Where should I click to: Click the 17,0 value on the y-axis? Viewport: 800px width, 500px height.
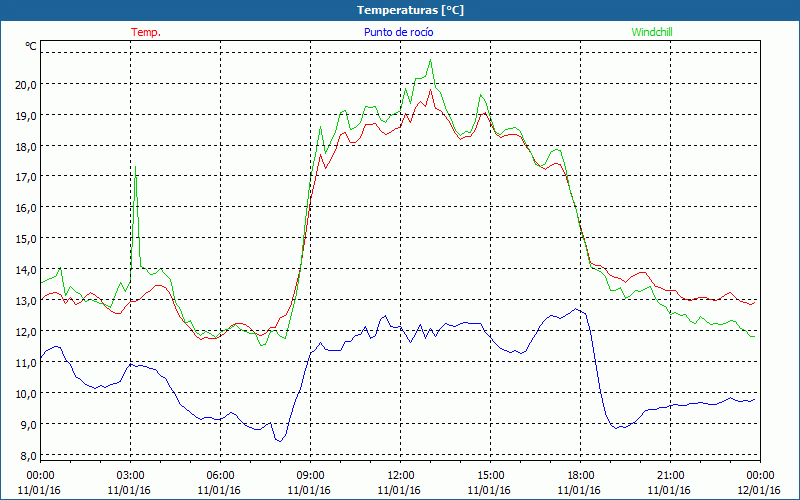click(x=26, y=177)
